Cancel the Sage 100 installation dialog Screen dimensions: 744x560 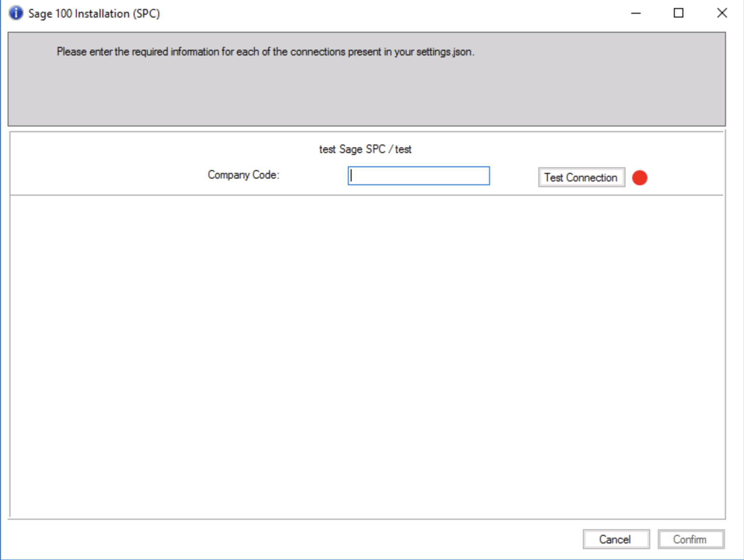tap(616, 539)
